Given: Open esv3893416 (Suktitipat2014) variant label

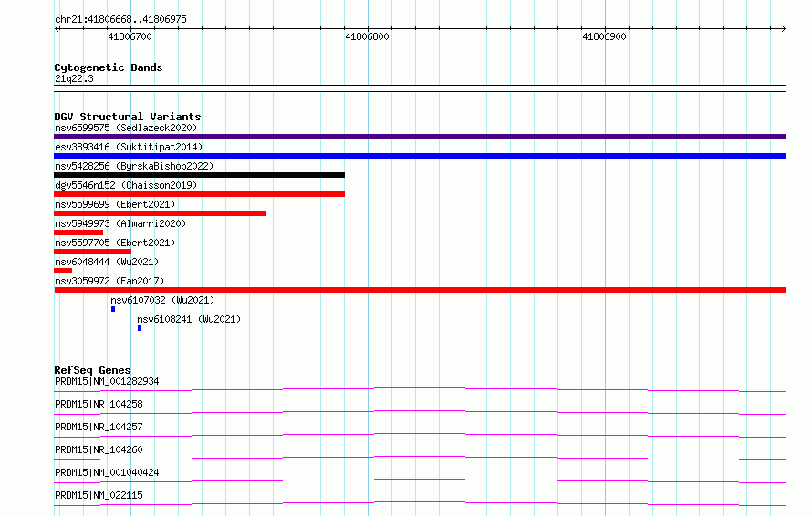Looking at the screenshot, I should point(129,147).
